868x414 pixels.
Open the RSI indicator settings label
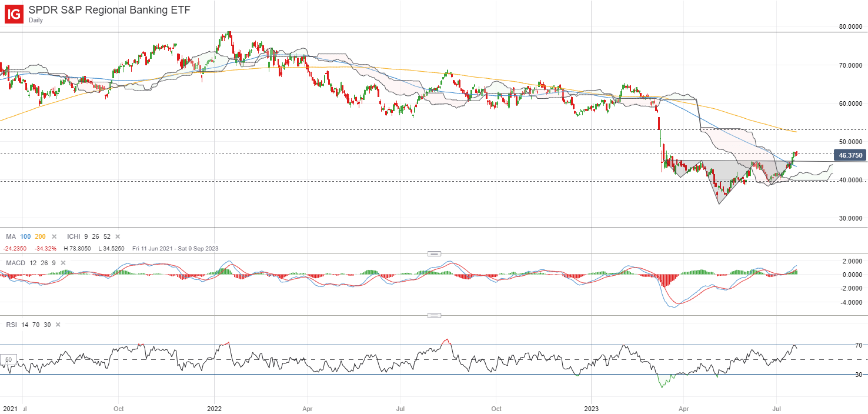pyautogui.click(x=12, y=325)
